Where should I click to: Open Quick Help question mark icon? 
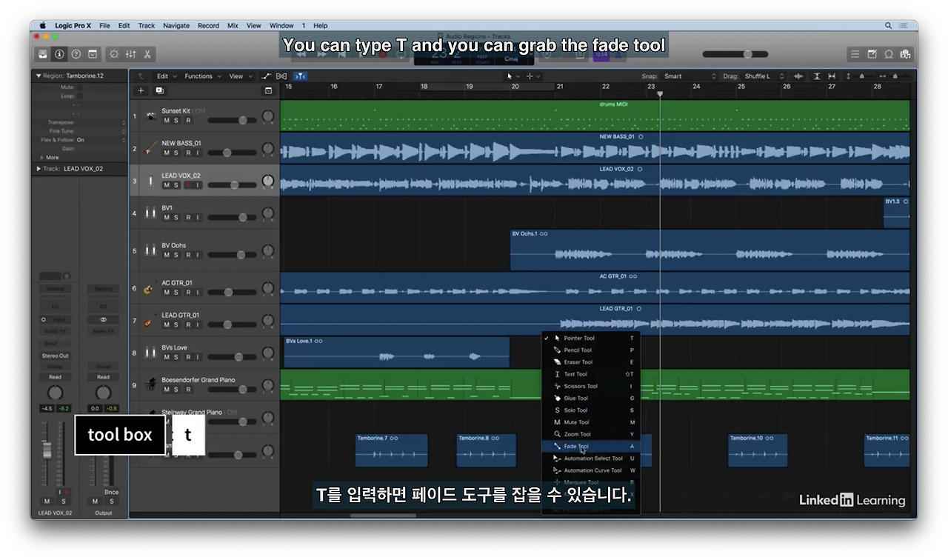click(76, 54)
